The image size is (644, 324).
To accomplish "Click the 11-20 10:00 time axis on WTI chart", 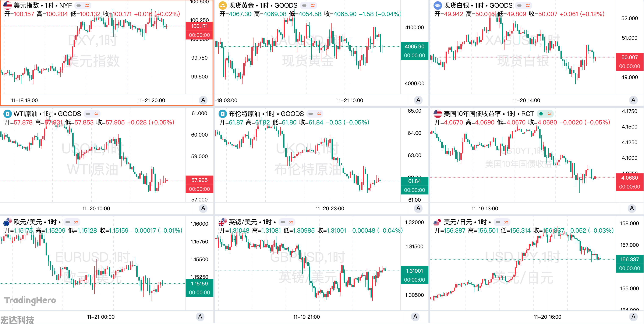I will pos(96,208).
